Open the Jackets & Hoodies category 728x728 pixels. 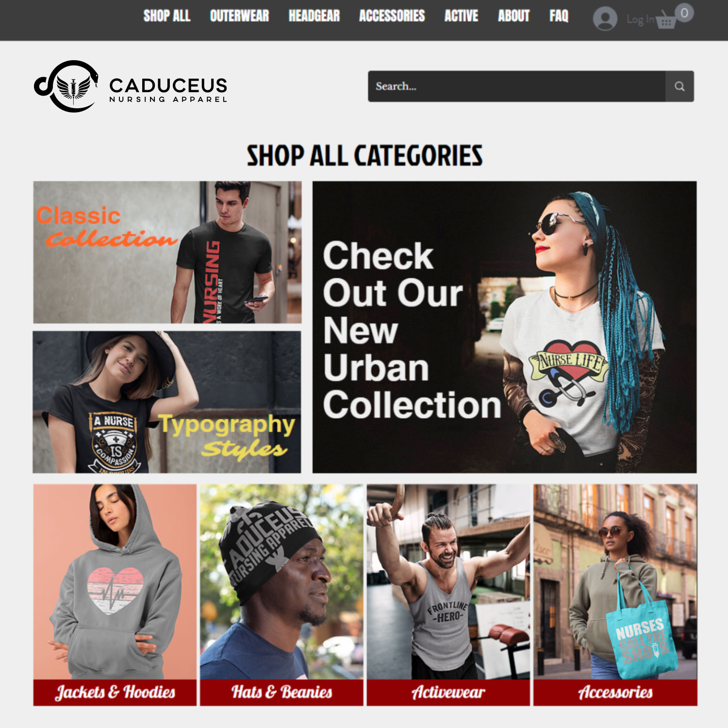[115, 595]
